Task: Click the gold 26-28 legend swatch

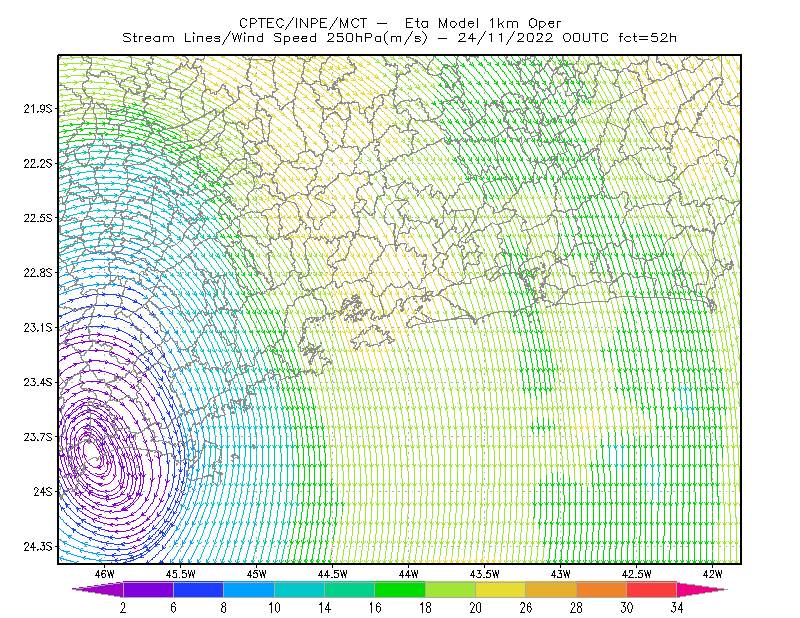Action: pyautogui.click(x=551, y=589)
